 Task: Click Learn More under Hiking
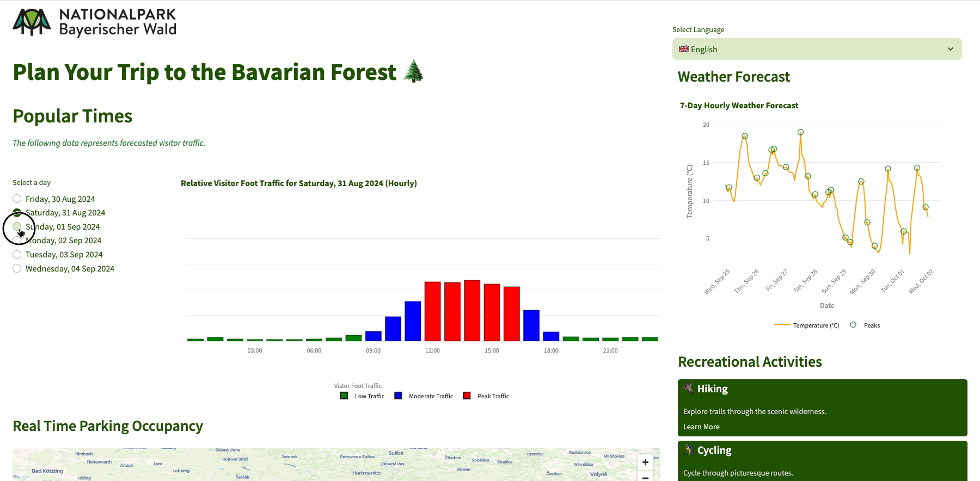[x=701, y=427]
